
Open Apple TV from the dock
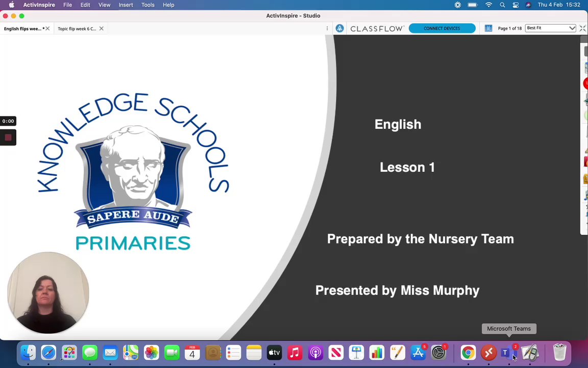[275, 353]
